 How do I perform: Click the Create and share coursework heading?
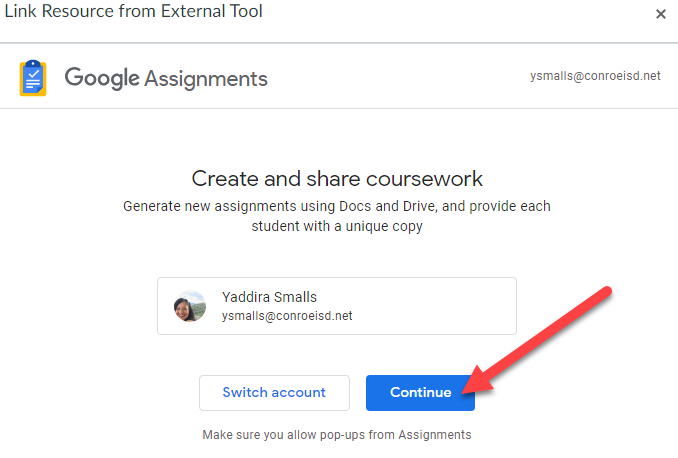click(337, 179)
